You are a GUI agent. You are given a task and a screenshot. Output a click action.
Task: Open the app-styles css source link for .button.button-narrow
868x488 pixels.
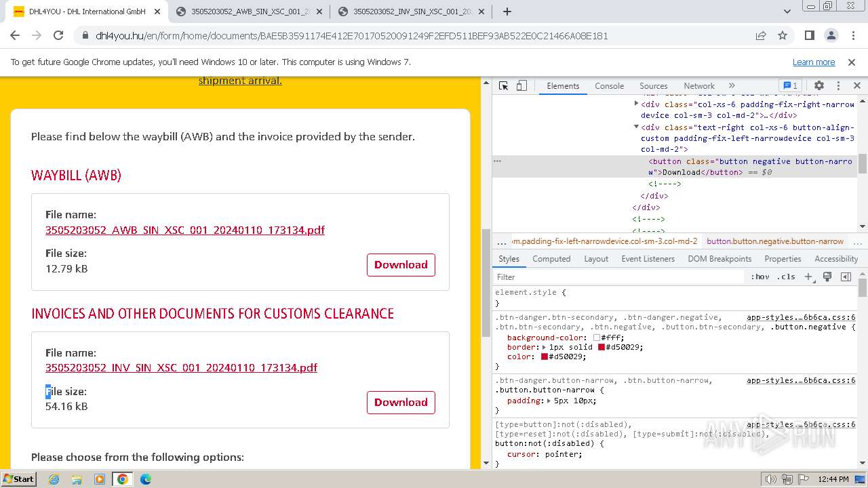click(801, 380)
